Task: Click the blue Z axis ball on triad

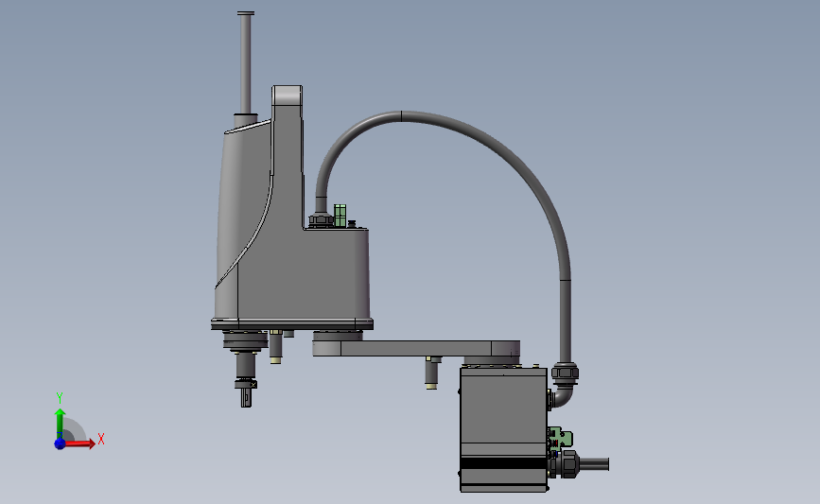Action: pos(60,443)
